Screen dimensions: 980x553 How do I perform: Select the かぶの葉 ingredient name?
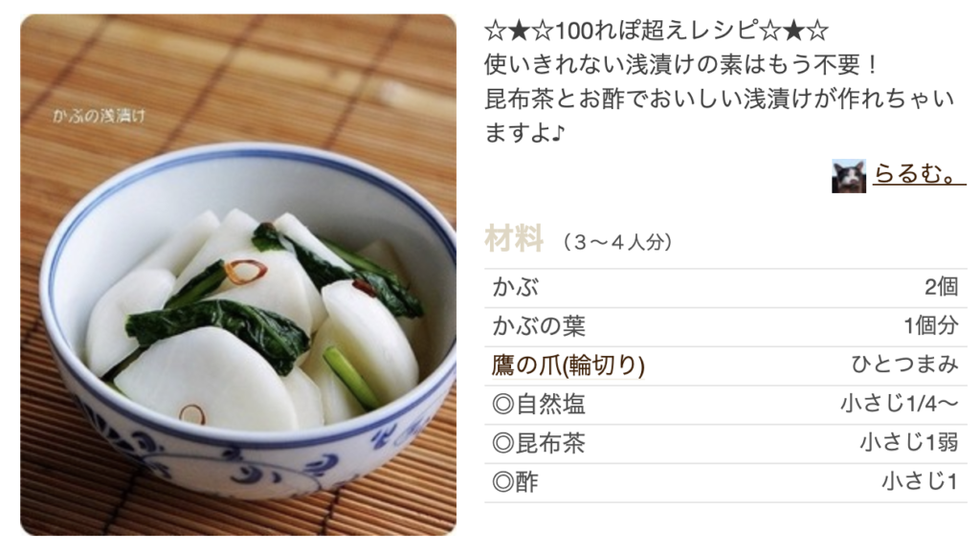click(539, 326)
